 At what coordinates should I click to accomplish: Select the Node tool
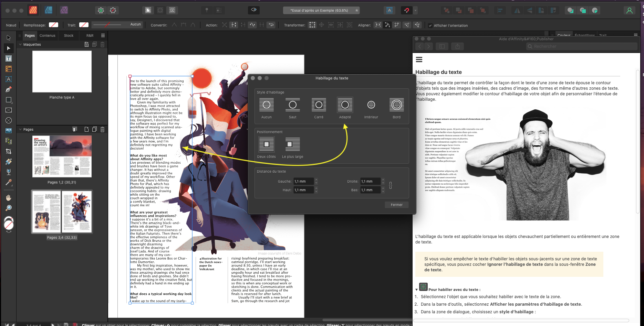pos(9,48)
